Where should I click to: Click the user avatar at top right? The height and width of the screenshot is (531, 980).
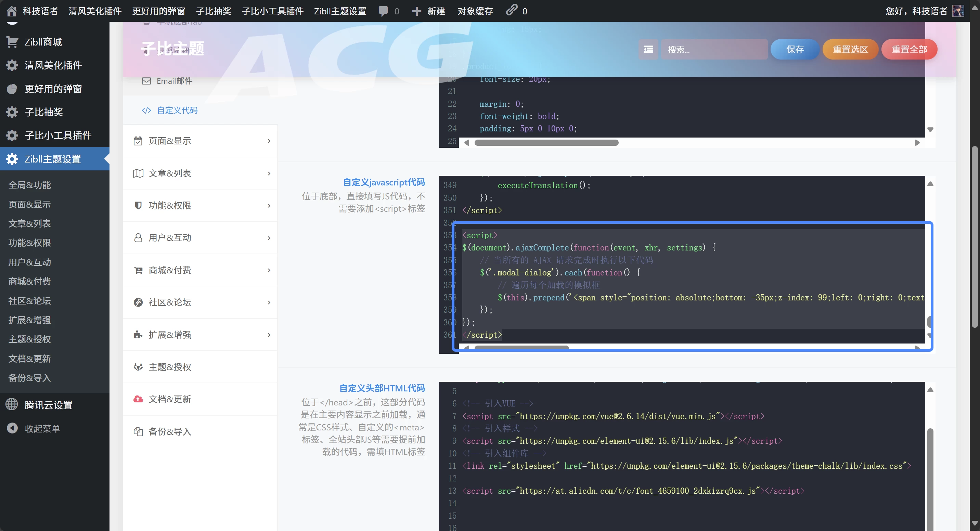957,11
